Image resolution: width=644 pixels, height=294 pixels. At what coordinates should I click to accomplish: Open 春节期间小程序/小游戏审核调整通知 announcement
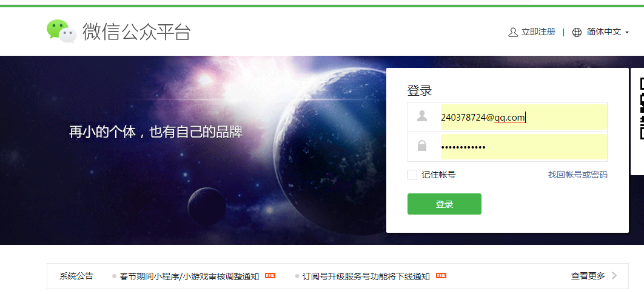pyautogui.click(x=189, y=276)
